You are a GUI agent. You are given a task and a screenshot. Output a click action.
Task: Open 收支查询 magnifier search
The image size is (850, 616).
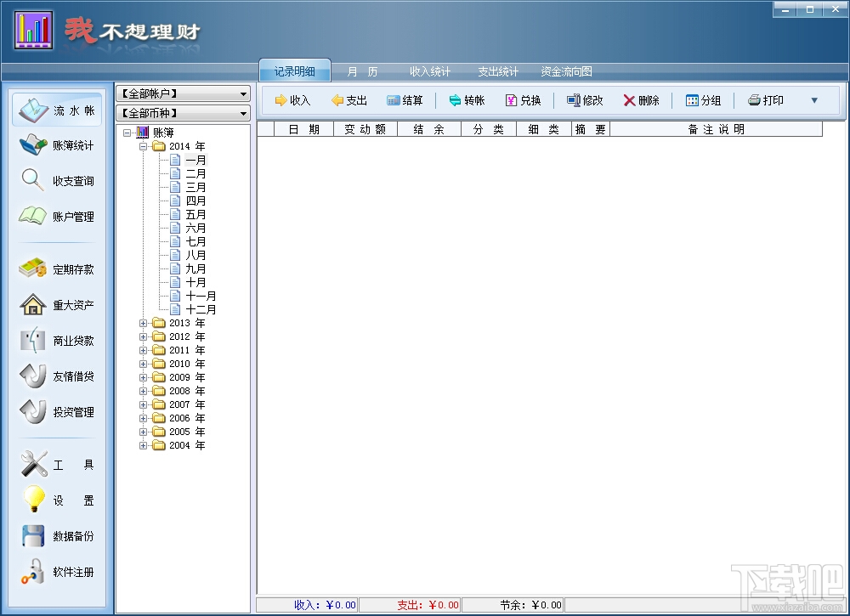pyautogui.click(x=57, y=180)
